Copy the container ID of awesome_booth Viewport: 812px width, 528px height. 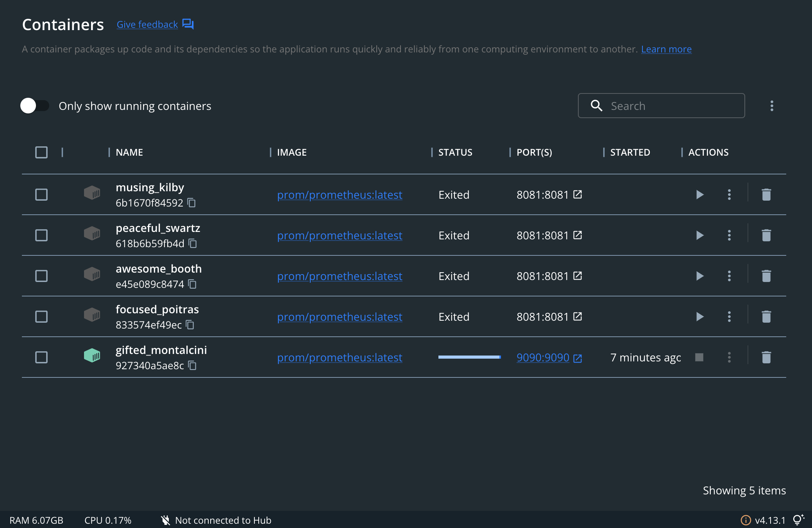click(x=192, y=284)
